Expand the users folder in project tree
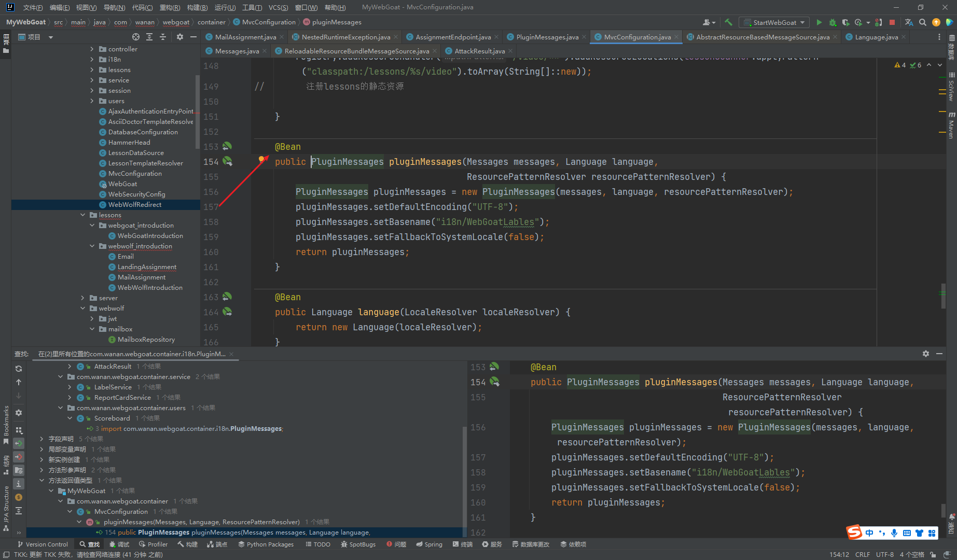This screenshot has height=560, width=957. pos(92,101)
